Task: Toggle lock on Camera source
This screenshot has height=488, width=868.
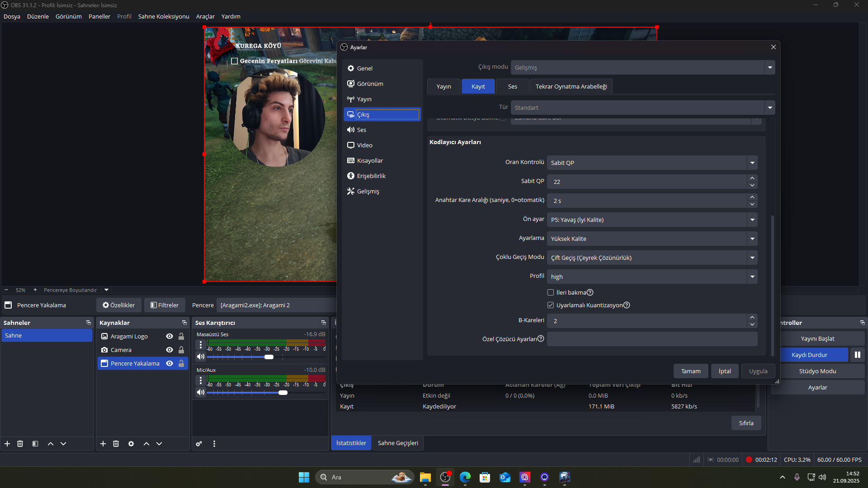Action: pos(181,350)
